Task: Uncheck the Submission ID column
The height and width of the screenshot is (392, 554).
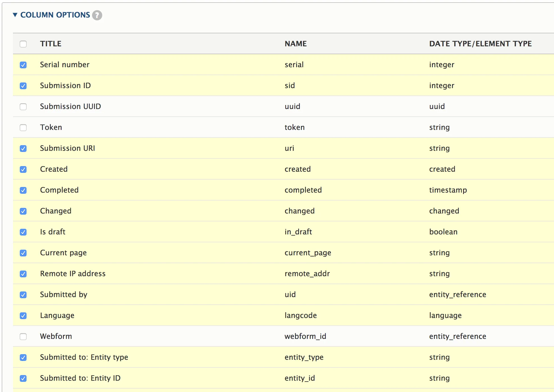Action: 23,86
